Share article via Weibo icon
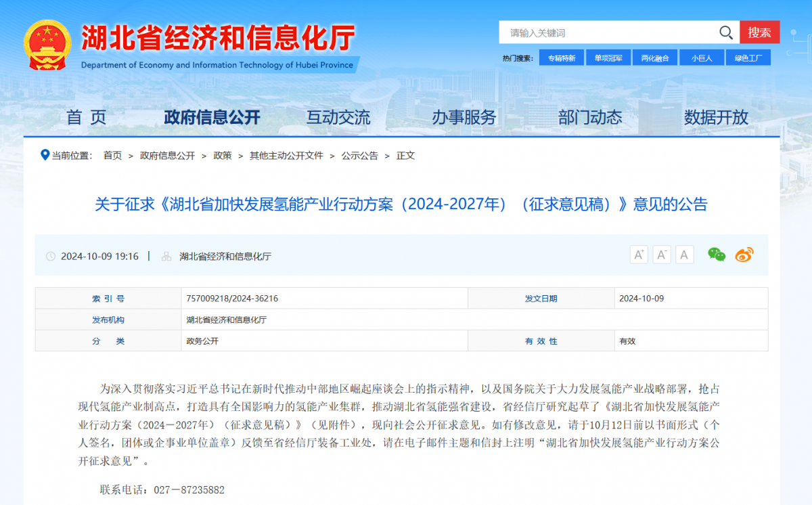This screenshot has height=505, width=812. [x=744, y=255]
